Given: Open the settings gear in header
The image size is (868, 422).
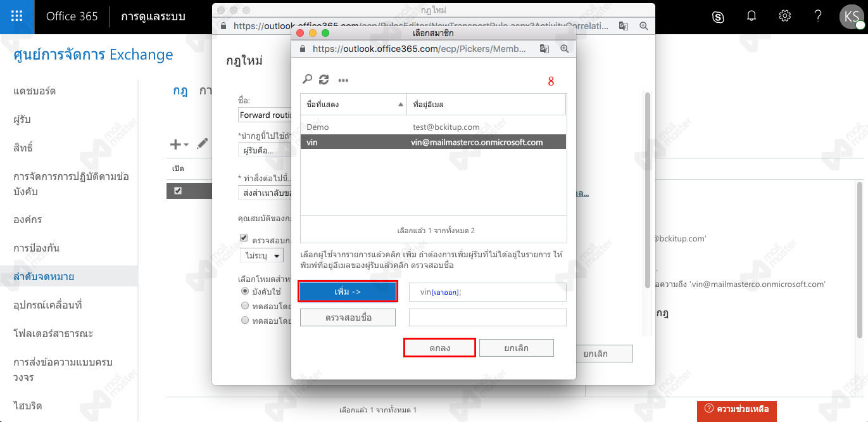Looking at the screenshot, I should (x=785, y=16).
